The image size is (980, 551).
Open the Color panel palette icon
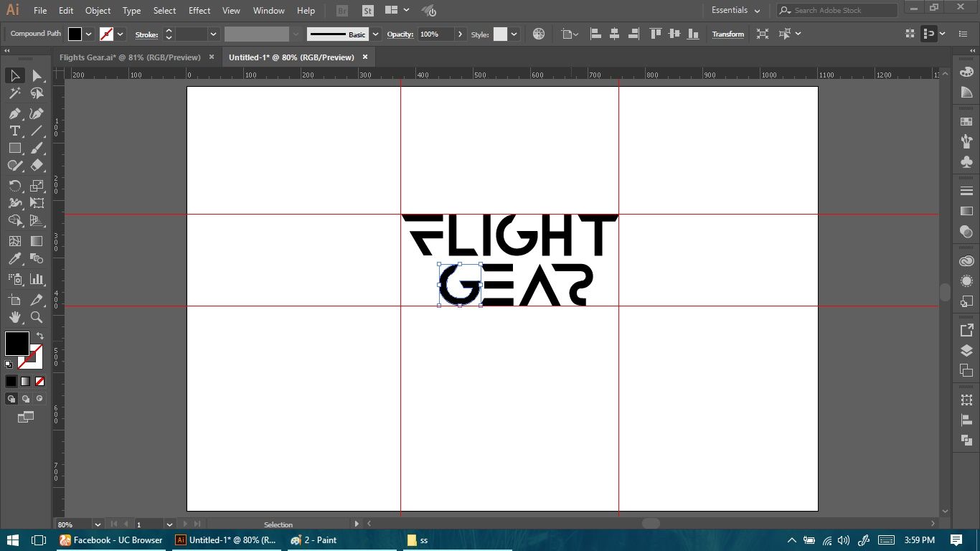click(x=966, y=72)
